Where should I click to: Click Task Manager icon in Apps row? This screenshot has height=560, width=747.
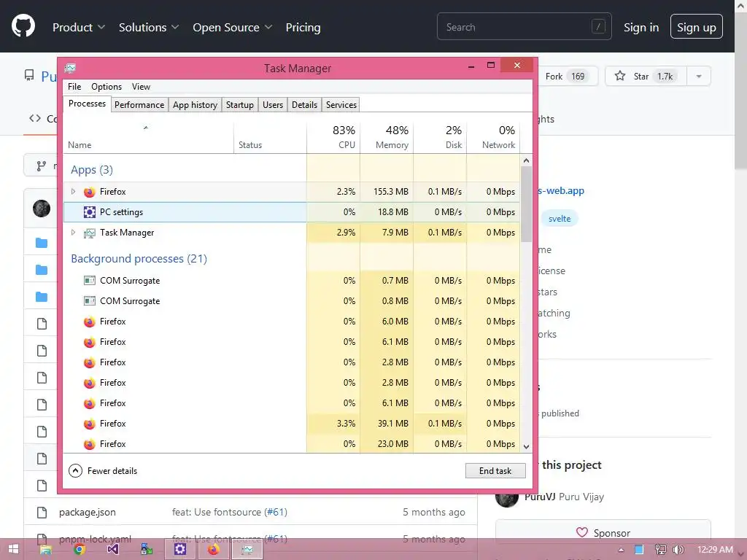pyautogui.click(x=89, y=233)
